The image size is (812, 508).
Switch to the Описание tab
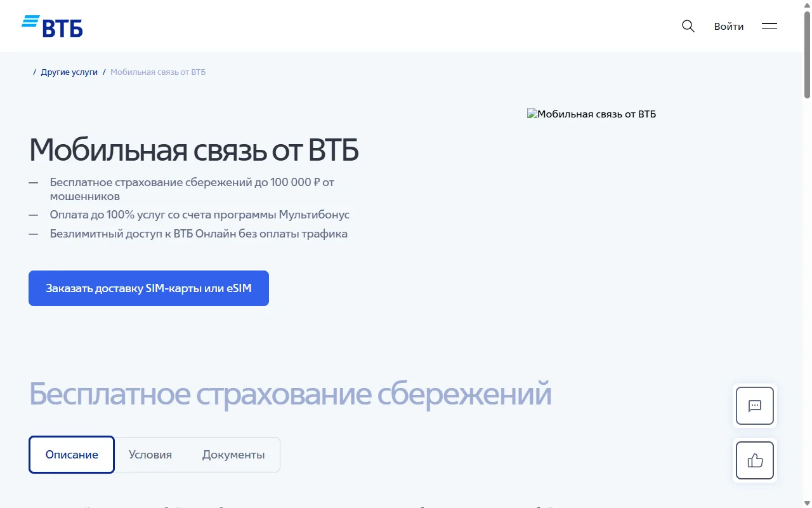(72, 455)
